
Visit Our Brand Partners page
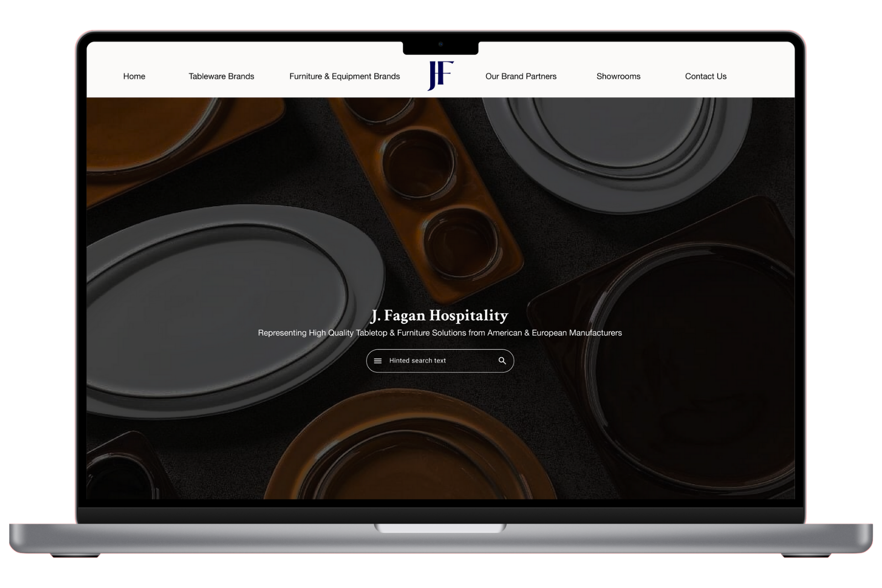[521, 76]
